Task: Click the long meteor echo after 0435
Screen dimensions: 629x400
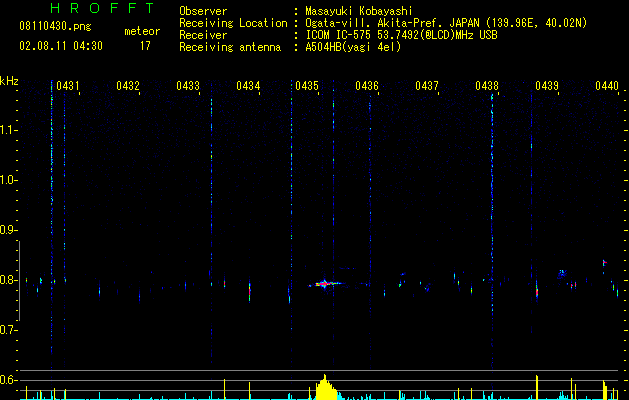Action: 325,284
